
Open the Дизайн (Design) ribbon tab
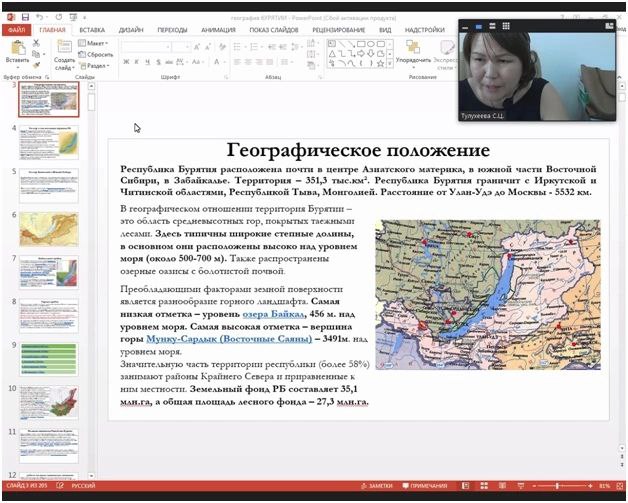(132, 30)
